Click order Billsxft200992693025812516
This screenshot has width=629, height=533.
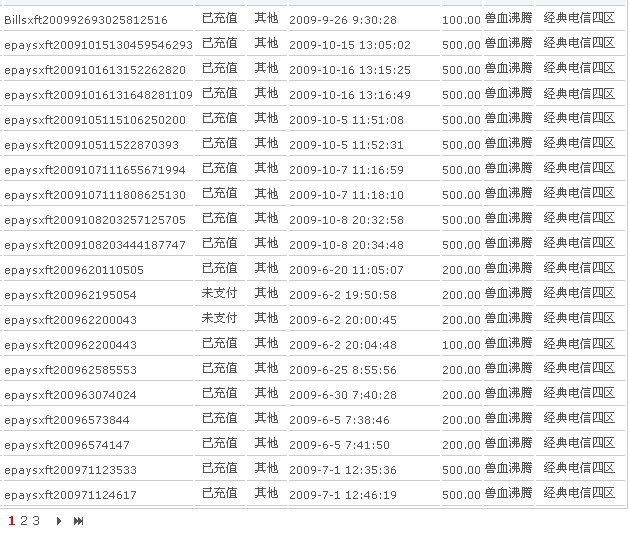[x=86, y=20]
